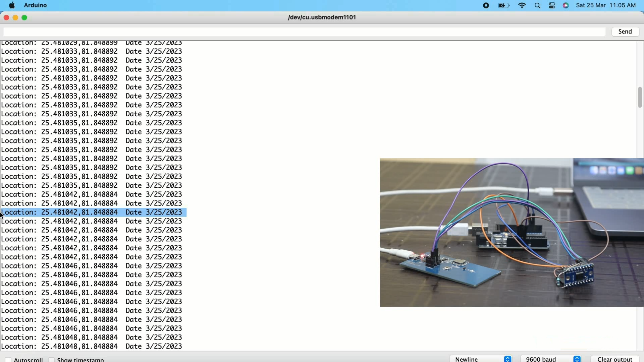Minimize the serial monitor window

(15, 18)
